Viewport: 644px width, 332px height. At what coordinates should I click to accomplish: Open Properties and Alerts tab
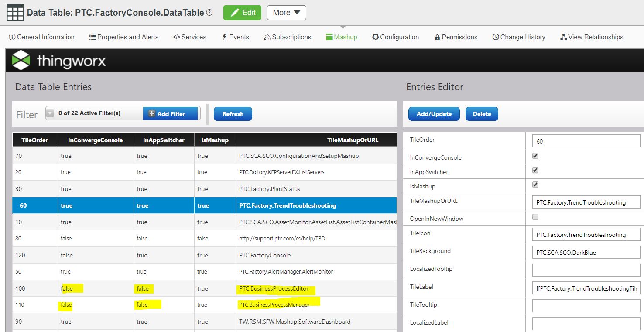[x=124, y=37]
